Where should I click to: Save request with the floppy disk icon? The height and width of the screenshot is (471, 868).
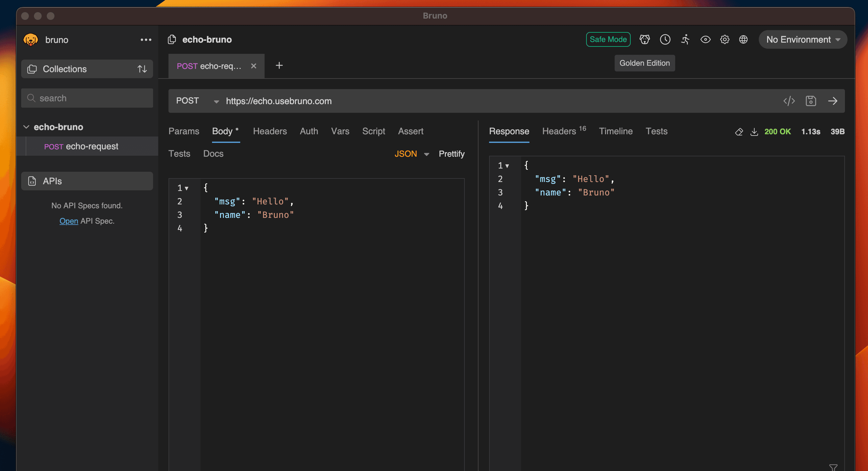pos(811,101)
